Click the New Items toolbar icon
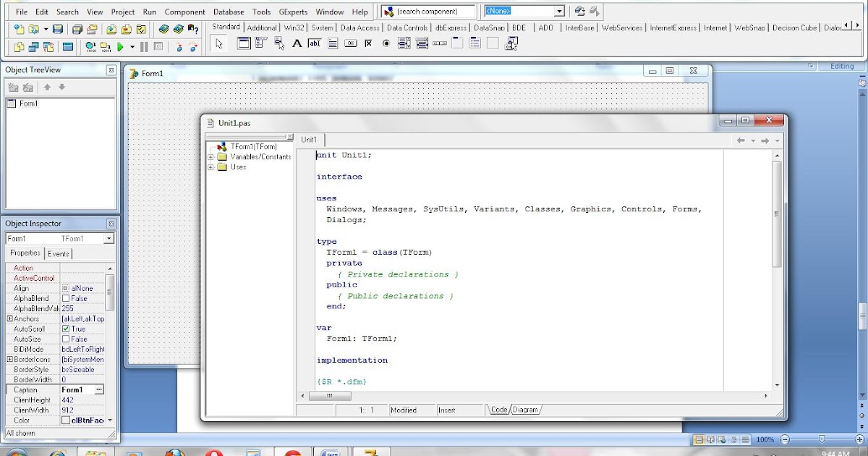The image size is (868, 456). pyautogui.click(x=19, y=29)
